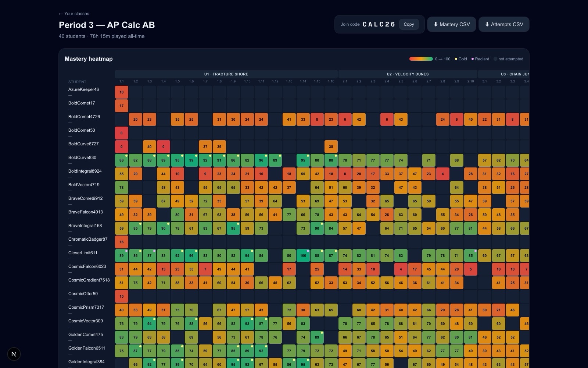Click ChromaticBadger87's 1.1 cell showing 16
Screen dimensions: 588x368
(x=122, y=242)
